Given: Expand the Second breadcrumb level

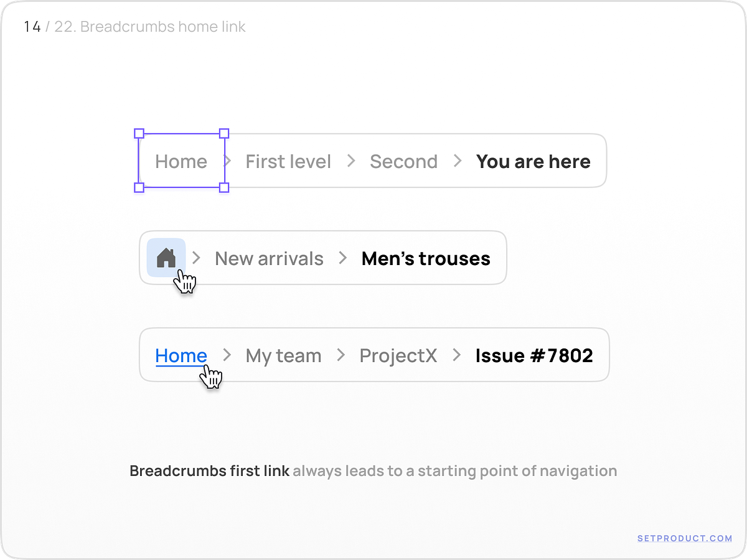Looking at the screenshot, I should tap(403, 161).
